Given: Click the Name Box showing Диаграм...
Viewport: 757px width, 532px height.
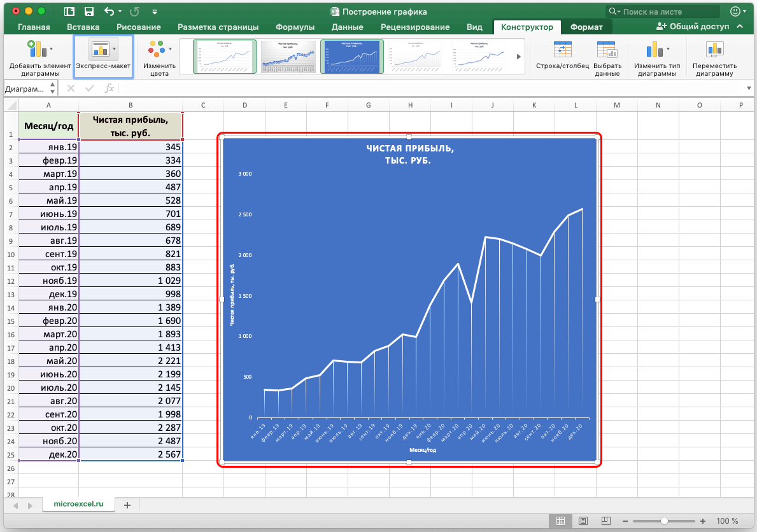Looking at the screenshot, I should click(25, 88).
